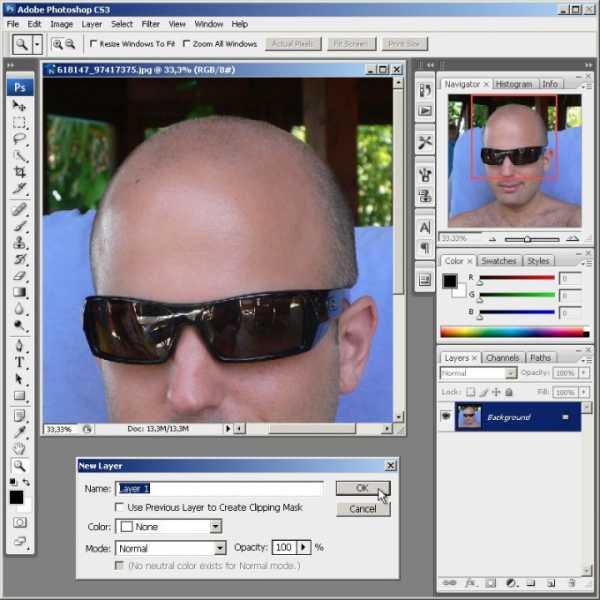This screenshot has width=600, height=600.
Task: Click Create new layer icon in Layers panel
Action: point(551,583)
